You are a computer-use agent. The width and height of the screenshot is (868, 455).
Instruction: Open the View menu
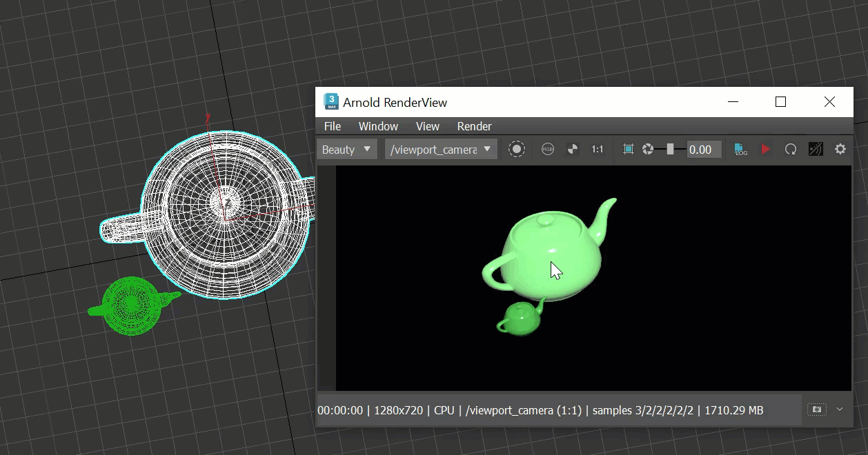click(x=428, y=126)
